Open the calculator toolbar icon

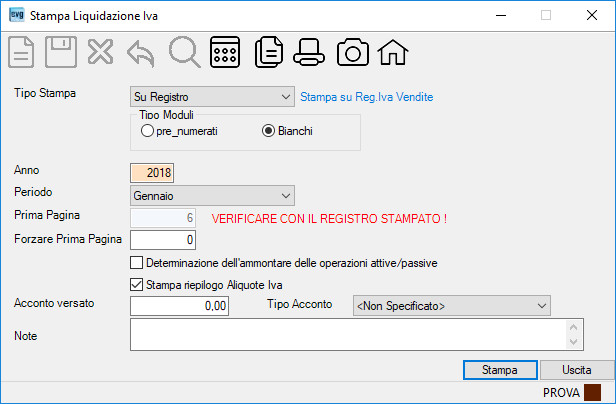225,52
